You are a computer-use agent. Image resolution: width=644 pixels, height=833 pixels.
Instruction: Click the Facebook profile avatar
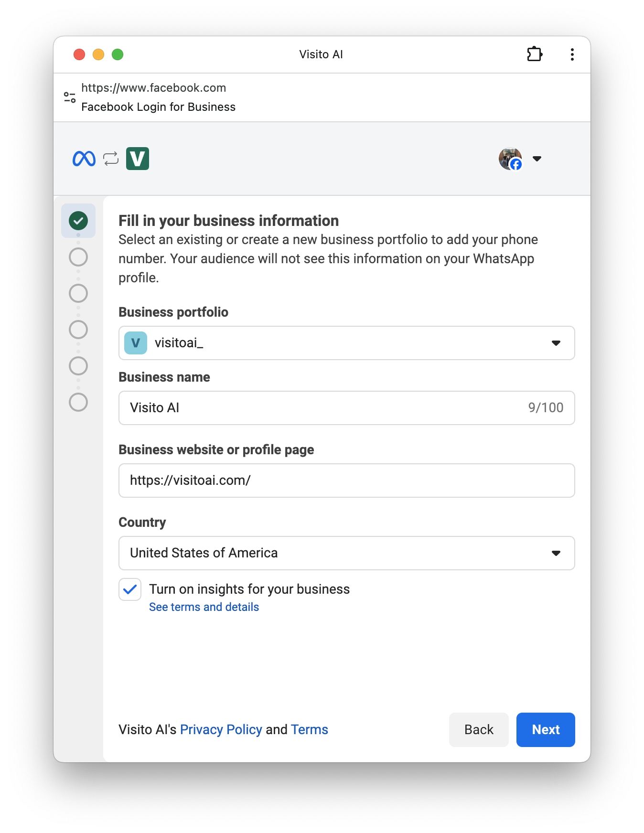(x=510, y=159)
